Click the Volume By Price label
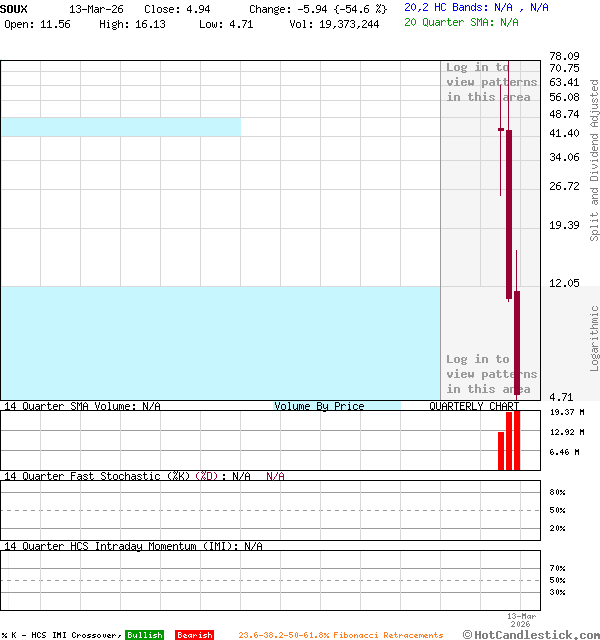Viewport: 600px width, 640px height. point(319,406)
